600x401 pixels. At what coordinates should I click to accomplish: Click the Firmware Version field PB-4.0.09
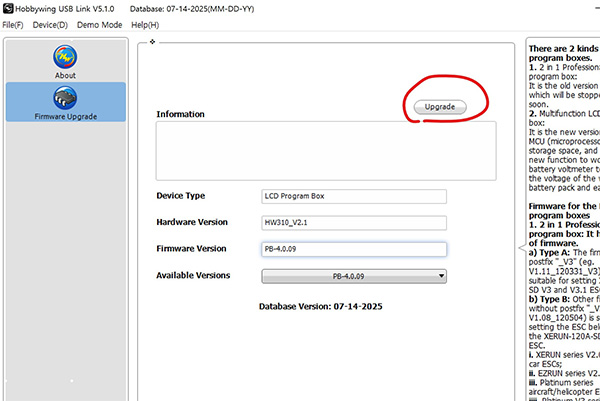coord(353,249)
